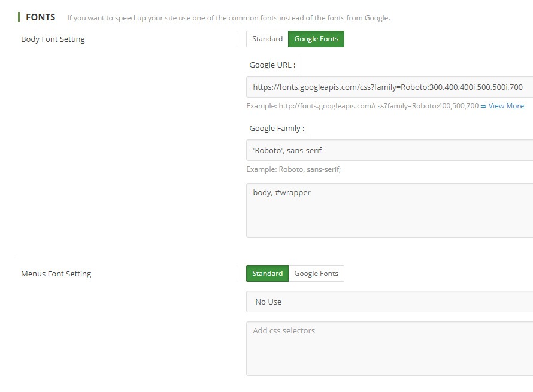
Task: Click the 'Body Font Setting' label
Action: (53, 39)
